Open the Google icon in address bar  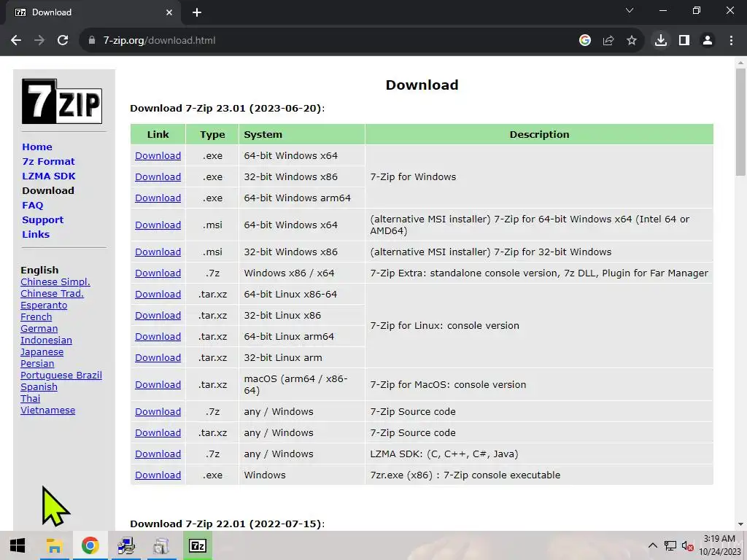pos(585,41)
